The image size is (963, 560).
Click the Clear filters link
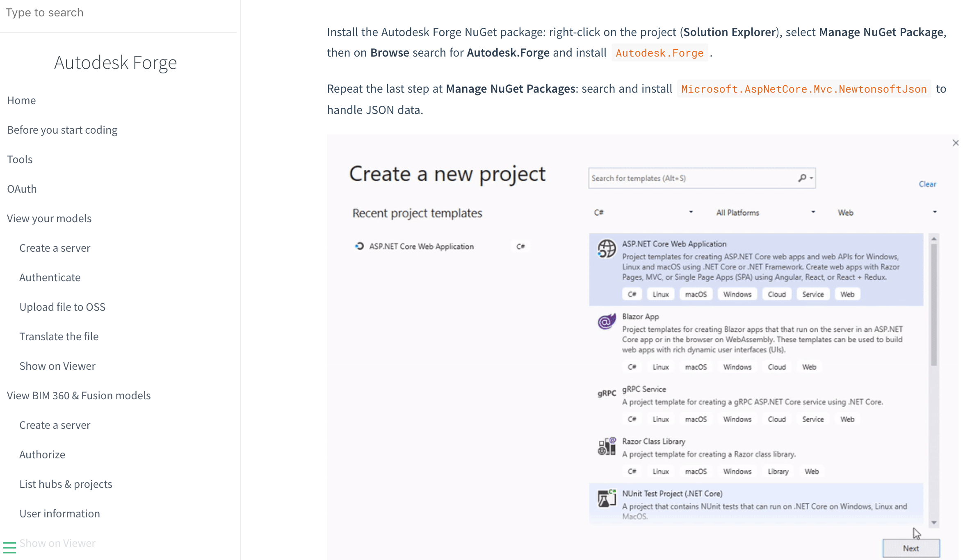(x=927, y=184)
